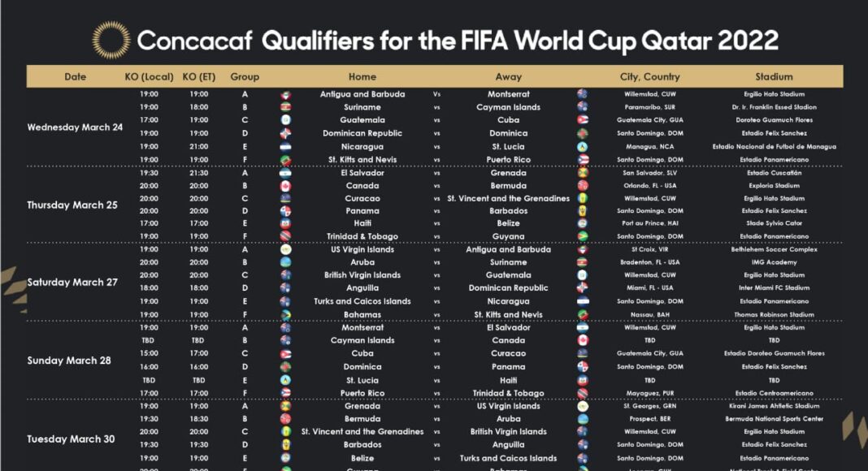Click the KO (ET) column header

point(199,77)
